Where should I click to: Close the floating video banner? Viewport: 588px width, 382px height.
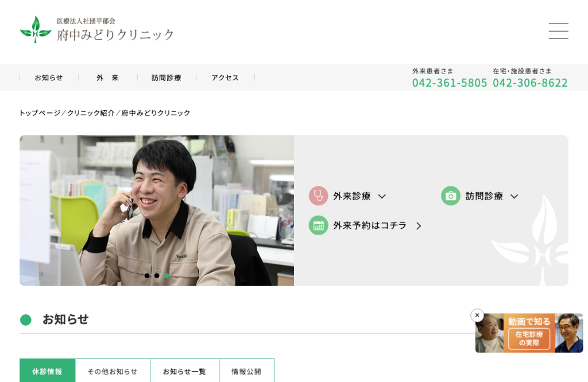[x=477, y=315]
